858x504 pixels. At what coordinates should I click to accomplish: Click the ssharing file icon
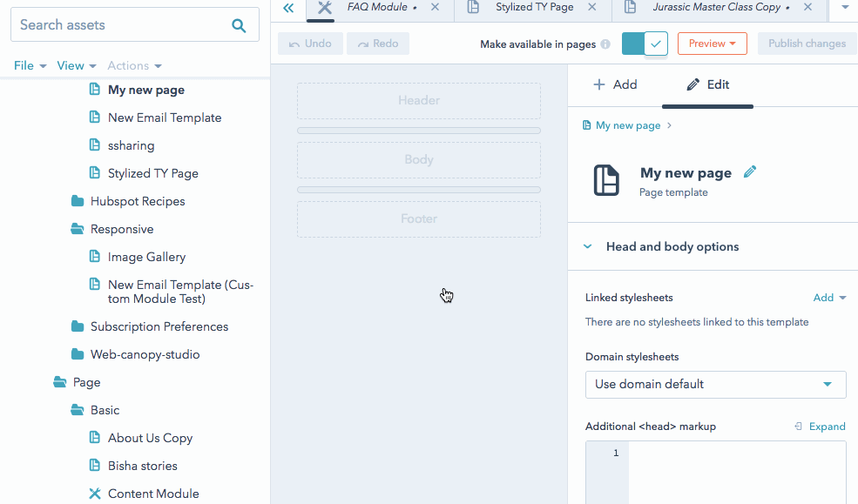[x=95, y=144]
